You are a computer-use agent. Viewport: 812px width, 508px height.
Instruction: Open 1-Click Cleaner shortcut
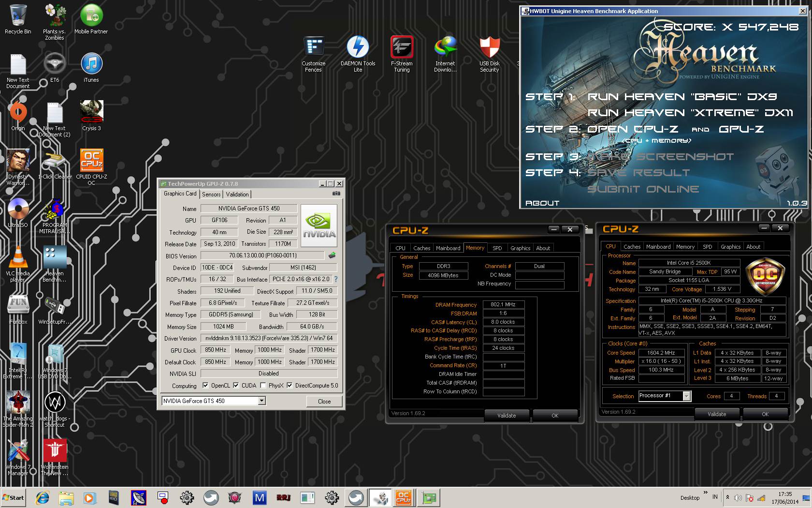coord(55,164)
